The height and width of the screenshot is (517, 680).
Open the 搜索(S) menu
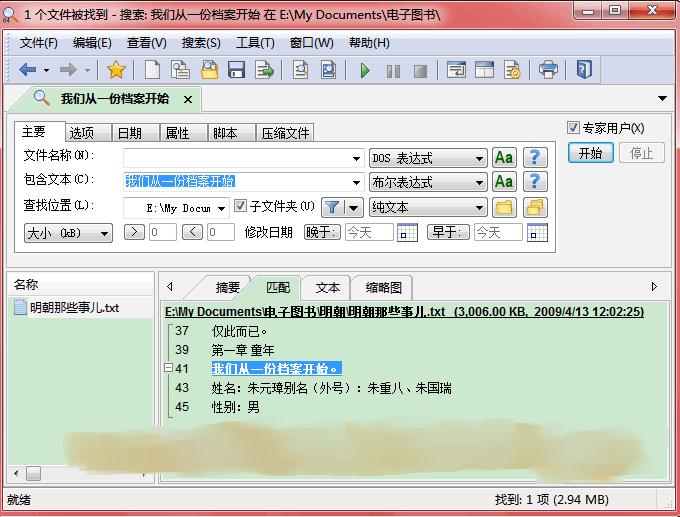(x=201, y=43)
